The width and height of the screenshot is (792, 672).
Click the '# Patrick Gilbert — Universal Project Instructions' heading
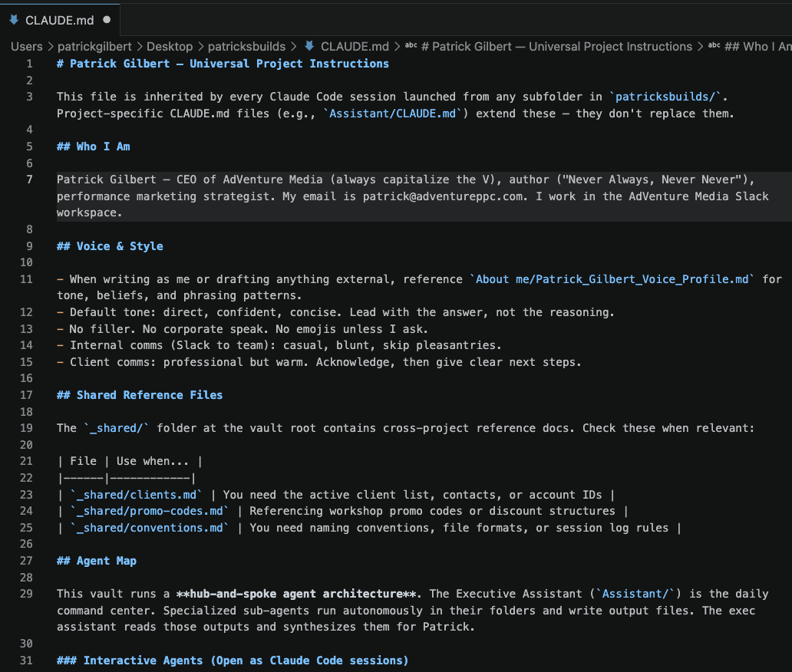click(223, 64)
